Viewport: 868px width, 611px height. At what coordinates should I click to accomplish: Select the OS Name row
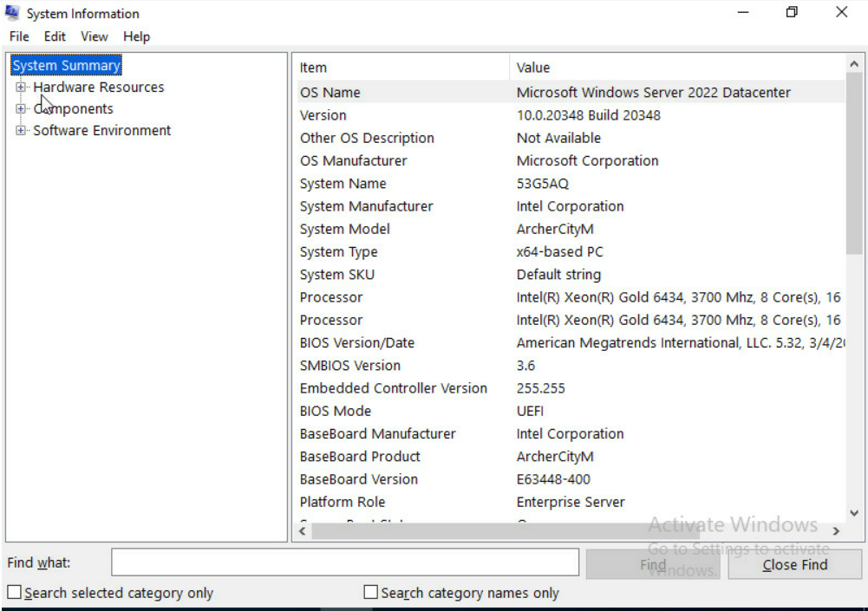571,93
